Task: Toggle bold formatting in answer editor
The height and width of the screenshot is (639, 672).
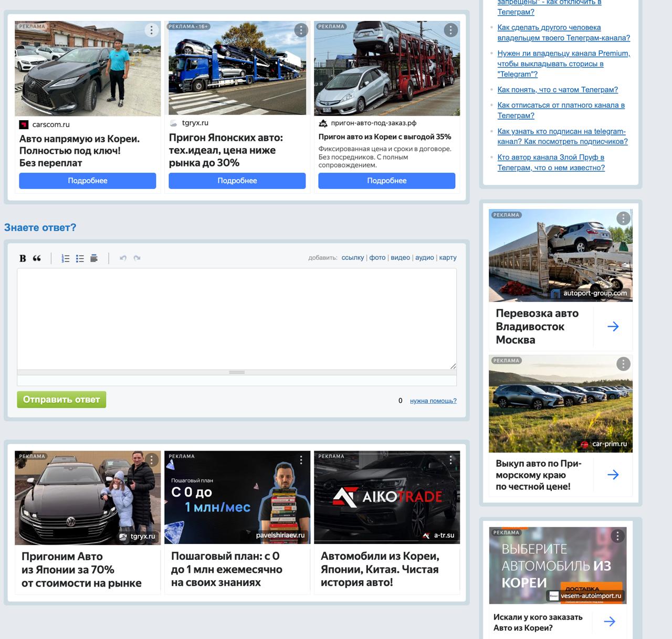Action: point(23,258)
